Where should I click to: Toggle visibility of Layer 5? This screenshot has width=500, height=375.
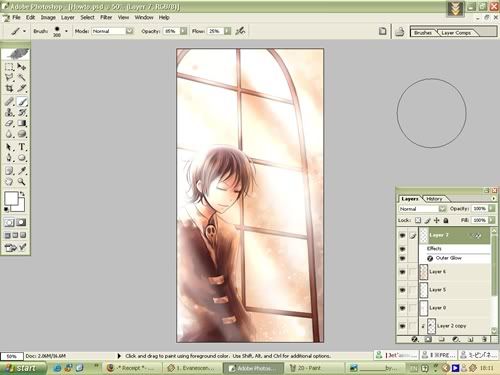[x=402, y=290]
